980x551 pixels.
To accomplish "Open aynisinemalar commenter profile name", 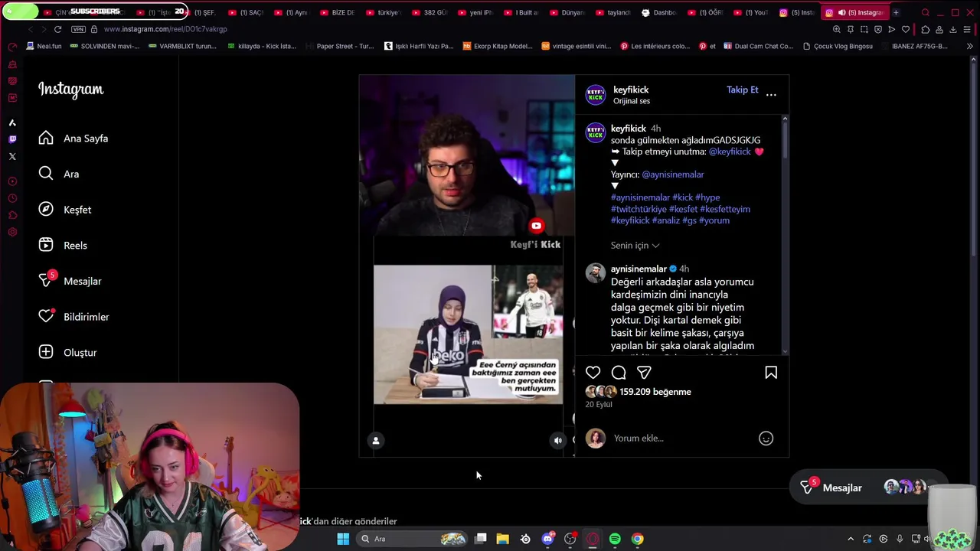I will pos(639,269).
